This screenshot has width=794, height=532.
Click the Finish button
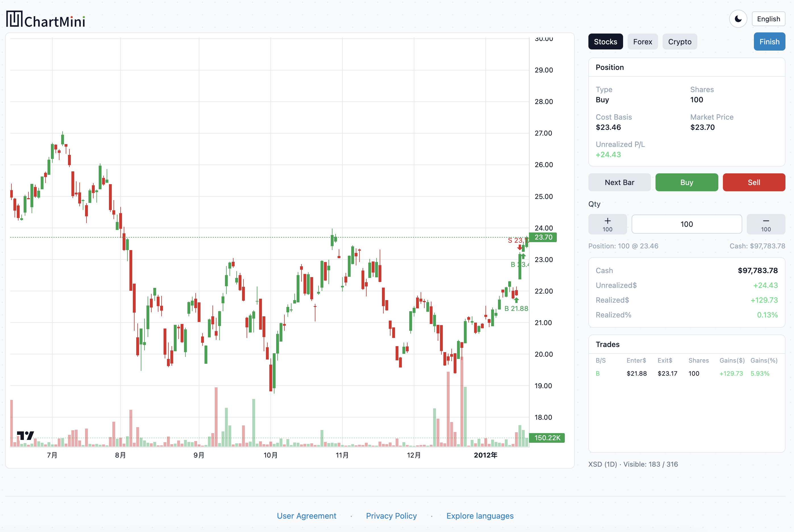coord(769,41)
